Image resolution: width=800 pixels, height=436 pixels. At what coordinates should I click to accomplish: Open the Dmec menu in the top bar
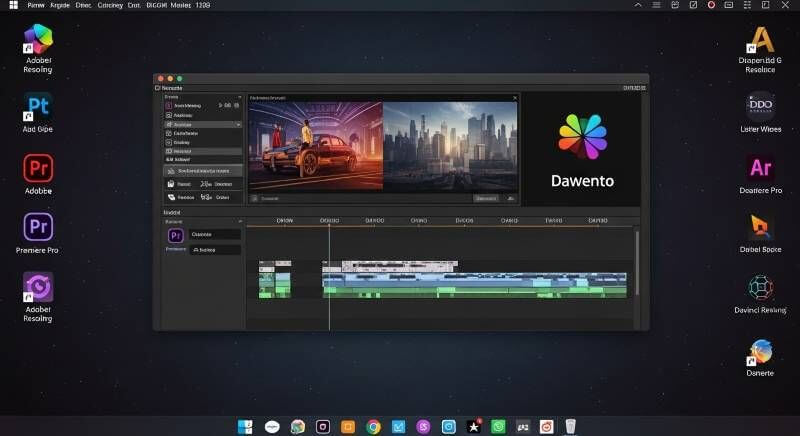[84, 5]
